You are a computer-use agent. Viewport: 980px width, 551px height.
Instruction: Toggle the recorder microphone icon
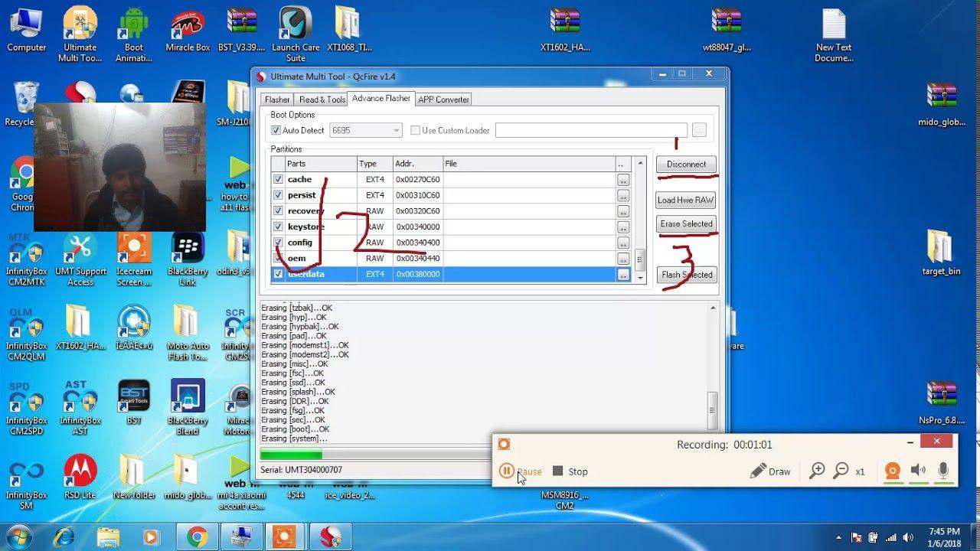tap(943, 471)
